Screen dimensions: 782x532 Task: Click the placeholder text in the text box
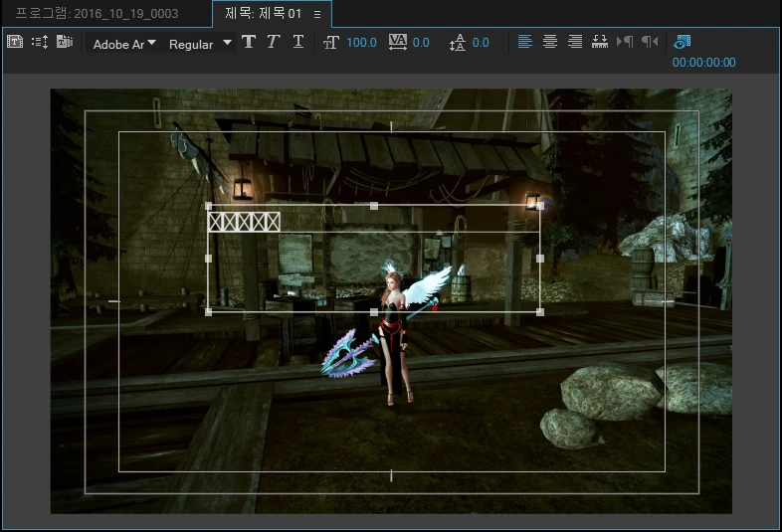tap(244, 222)
